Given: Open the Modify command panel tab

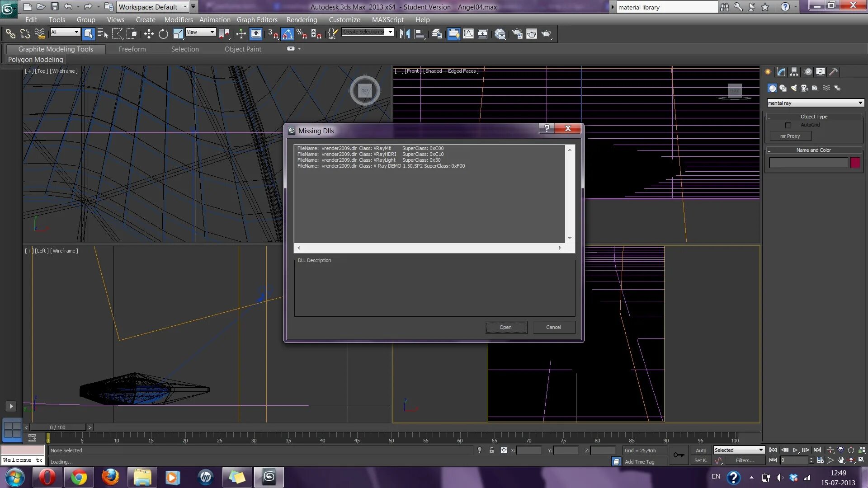Looking at the screenshot, I should [781, 71].
